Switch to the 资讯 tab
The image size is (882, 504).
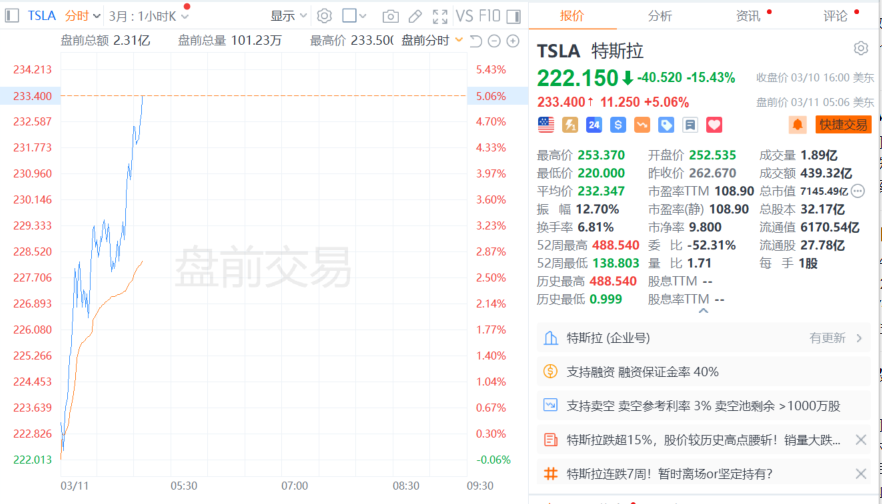(748, 16)
